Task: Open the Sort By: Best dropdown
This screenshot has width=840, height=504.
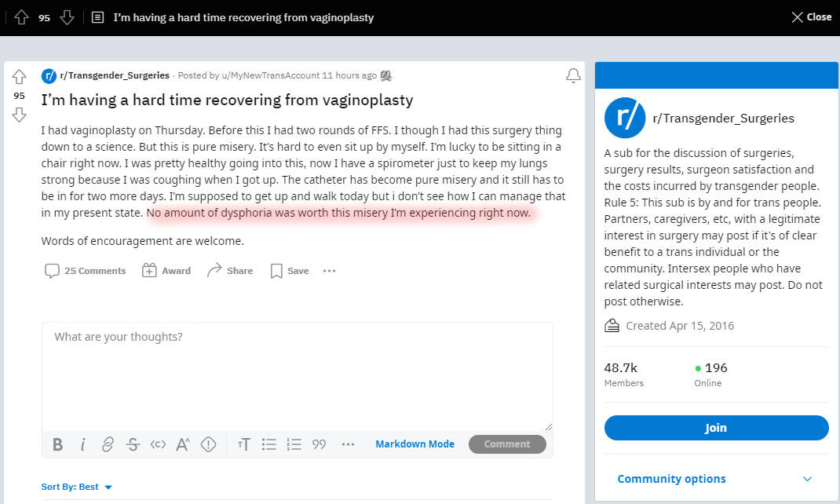Action: pos(77,487)
